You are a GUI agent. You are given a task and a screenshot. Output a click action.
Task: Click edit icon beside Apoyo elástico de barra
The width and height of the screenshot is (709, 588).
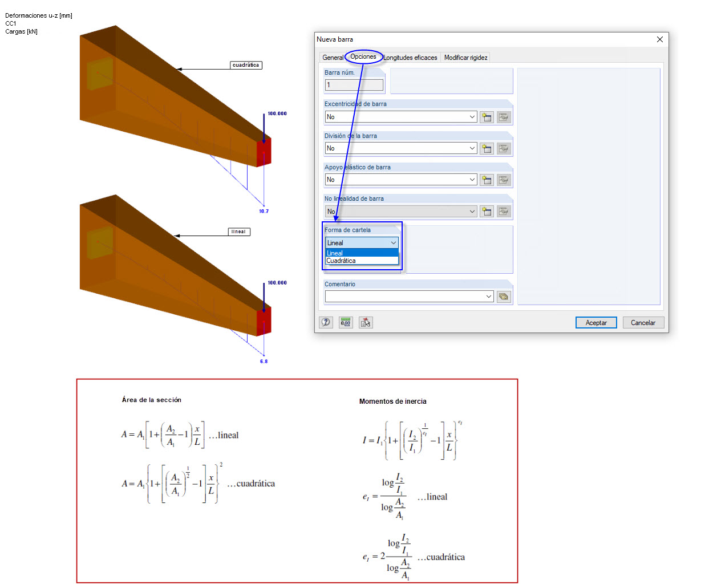coord(504,180)
